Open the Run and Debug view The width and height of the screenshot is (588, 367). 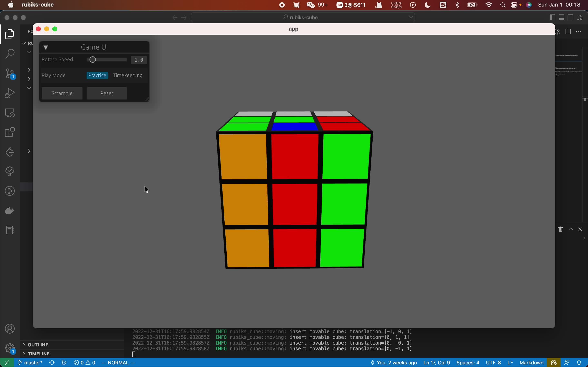(x=10, y=93)
